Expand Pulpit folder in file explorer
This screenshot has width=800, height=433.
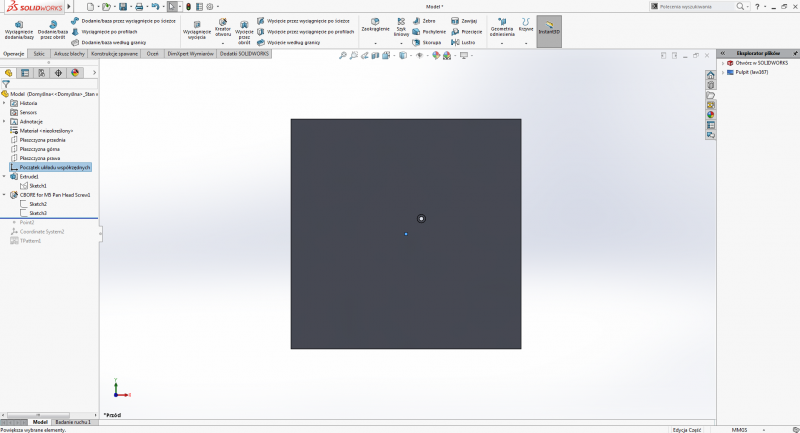[x=723, y=72]
